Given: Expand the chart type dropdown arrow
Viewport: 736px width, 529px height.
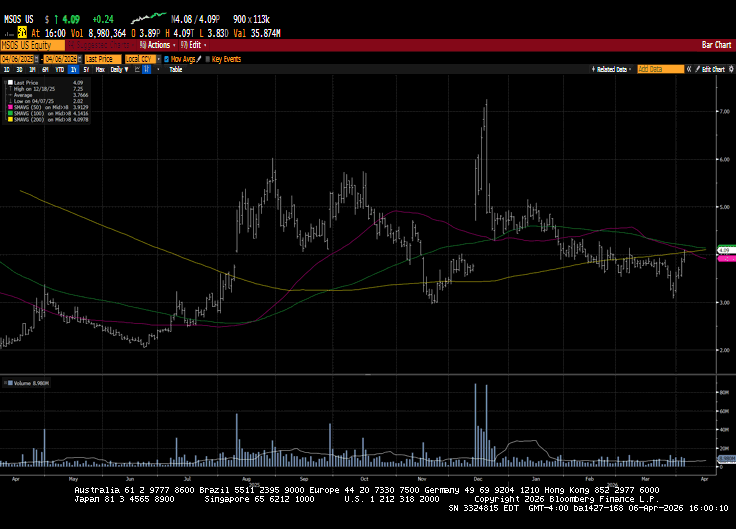Looking at the screenshot, I should tap(158, 69).
